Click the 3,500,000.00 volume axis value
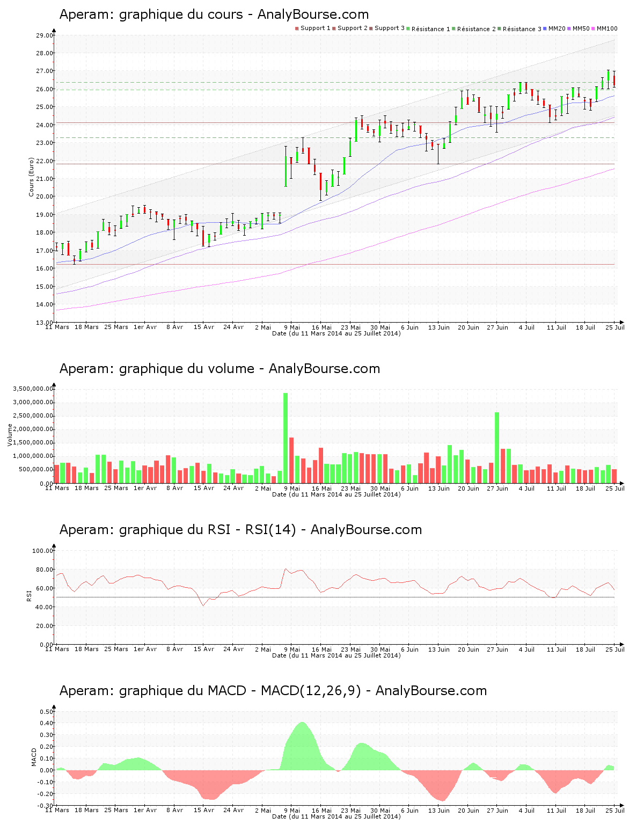 (x=34, y=389)
